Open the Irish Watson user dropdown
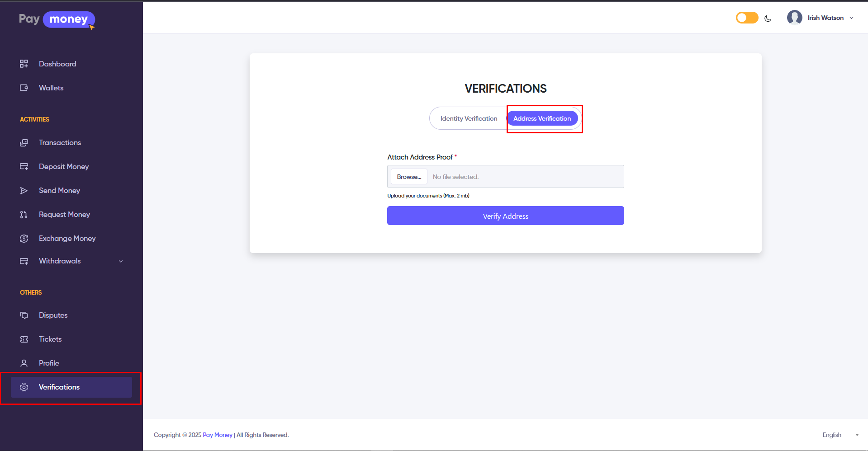The width and height of the screenshot is (868, 451). 821,18
